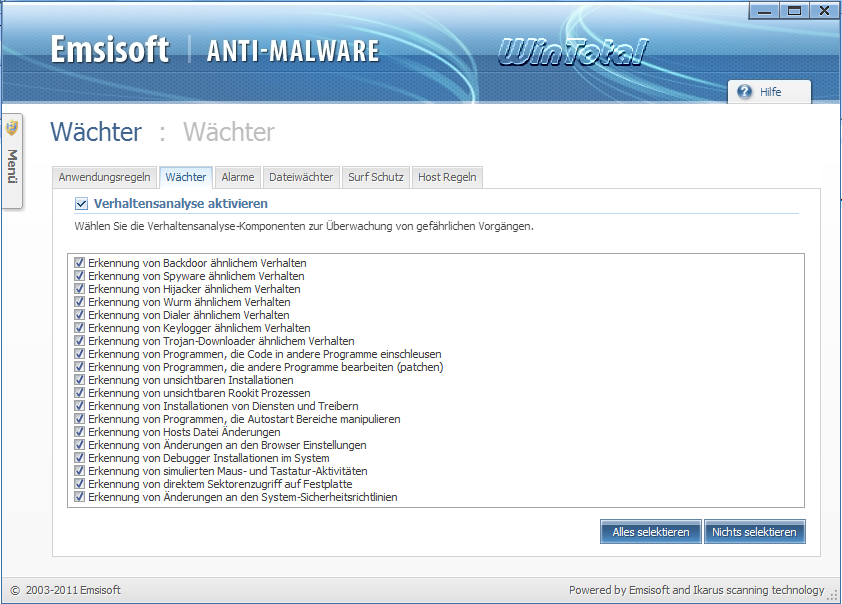Toggle Hosts Datei Änderungen checkbox
The image size is (842, 604).
click(x=79, y=432)
